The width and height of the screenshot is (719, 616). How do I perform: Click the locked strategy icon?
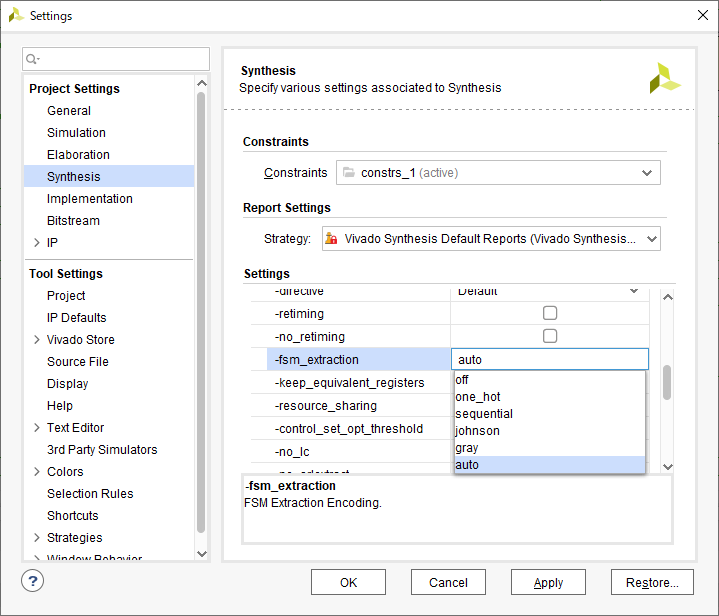point(331,239)
